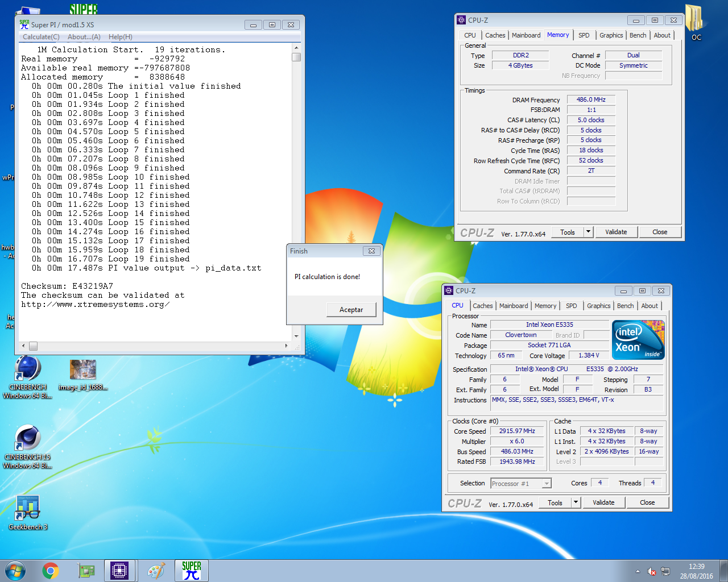Switch to CPU-Z from the taskbar
This screenshot has width=728, height=582.
pos(120,571)
